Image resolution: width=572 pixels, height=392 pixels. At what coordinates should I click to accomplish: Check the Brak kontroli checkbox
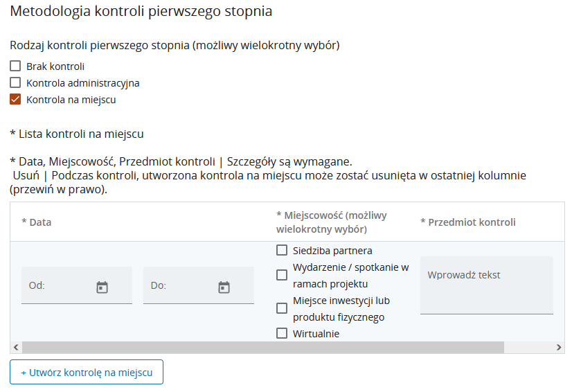pyautogui.click(x=15, y=66)
